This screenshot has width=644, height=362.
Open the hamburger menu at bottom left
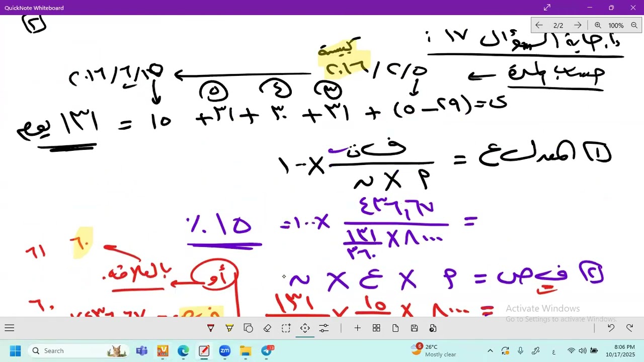(9, 328)
